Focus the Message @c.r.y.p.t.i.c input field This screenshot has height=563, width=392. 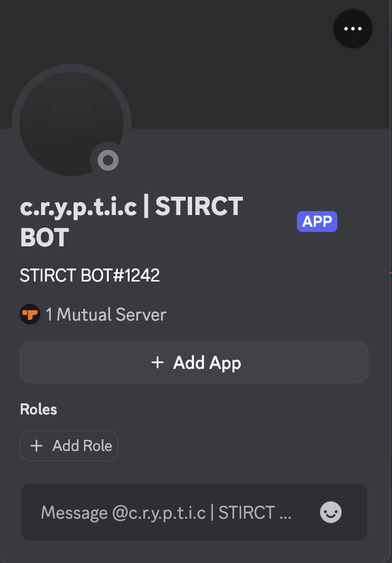193,512
